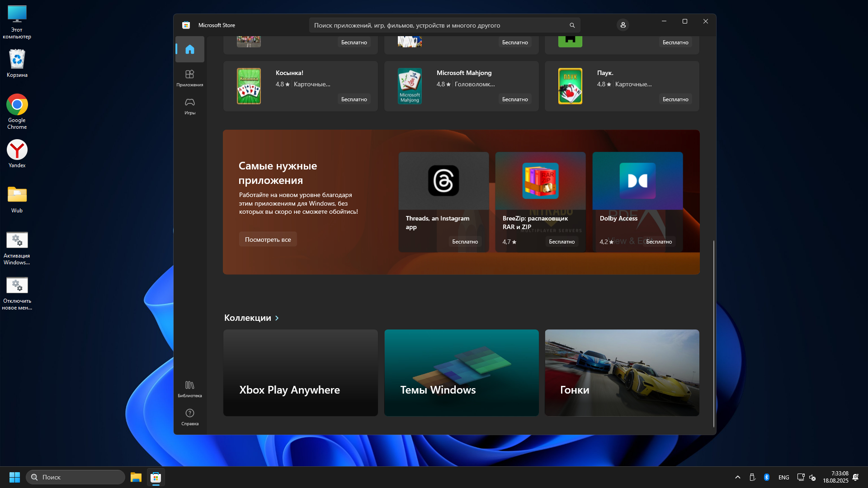
Task: Click the Store search input field
Action: [439, 25]
